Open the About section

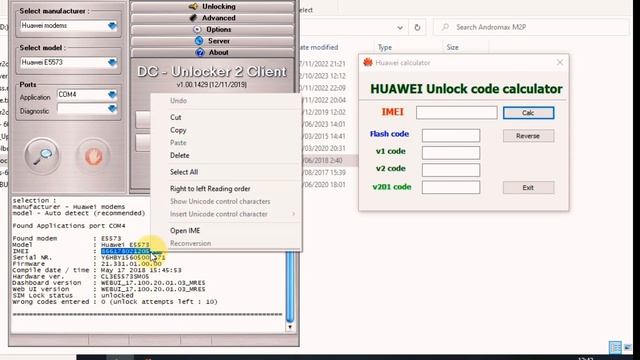[212, 52]
